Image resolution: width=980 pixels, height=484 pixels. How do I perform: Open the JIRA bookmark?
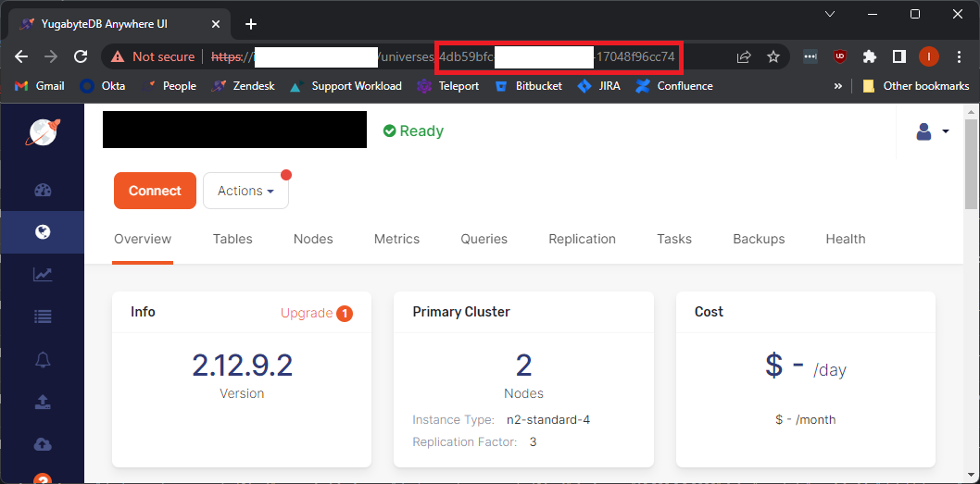pyautogui.click(x=598, y=86)
